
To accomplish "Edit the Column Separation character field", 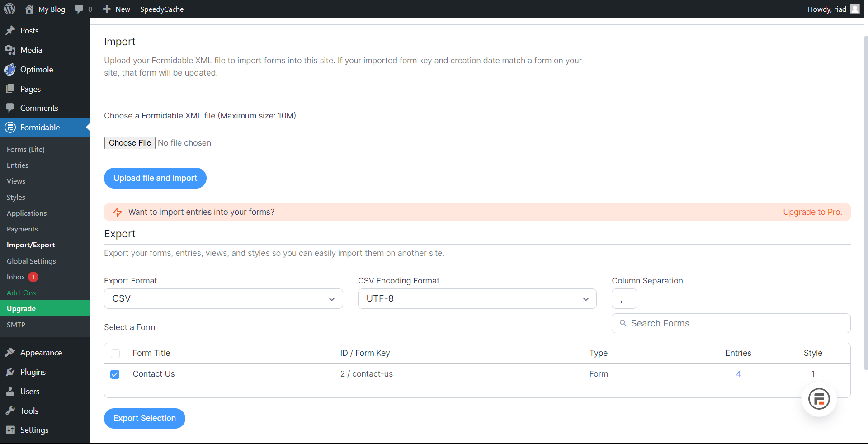I will coord(624,298).
